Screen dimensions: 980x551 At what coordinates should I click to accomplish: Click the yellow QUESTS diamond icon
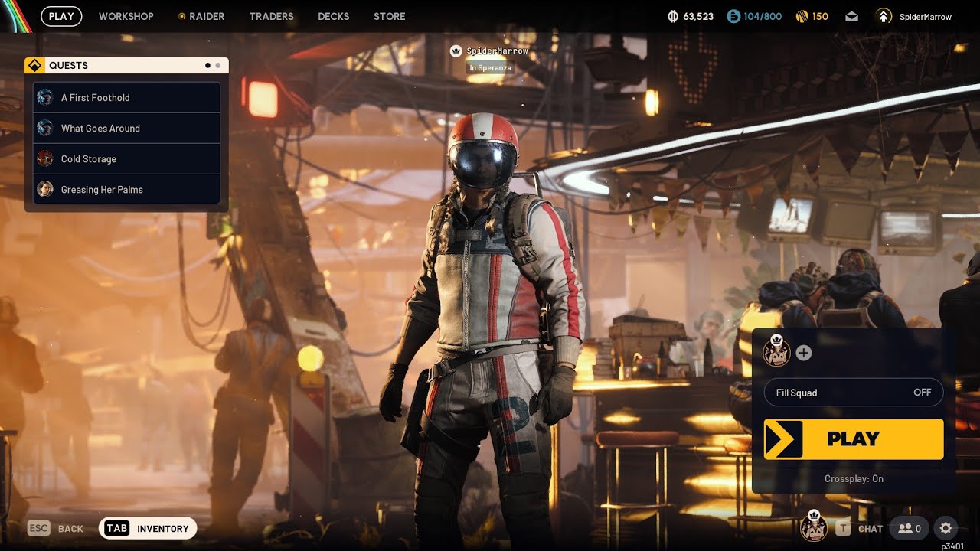tap(34, 66)
